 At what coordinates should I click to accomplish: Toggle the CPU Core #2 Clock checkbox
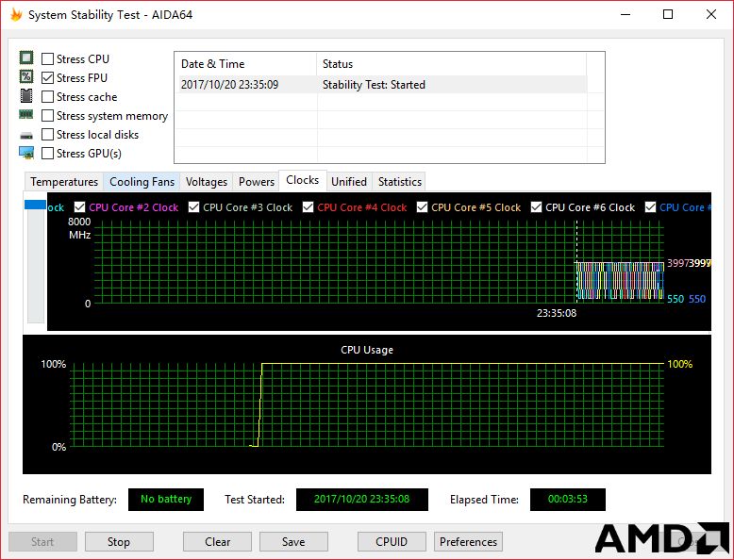click(x=79, y=206)
